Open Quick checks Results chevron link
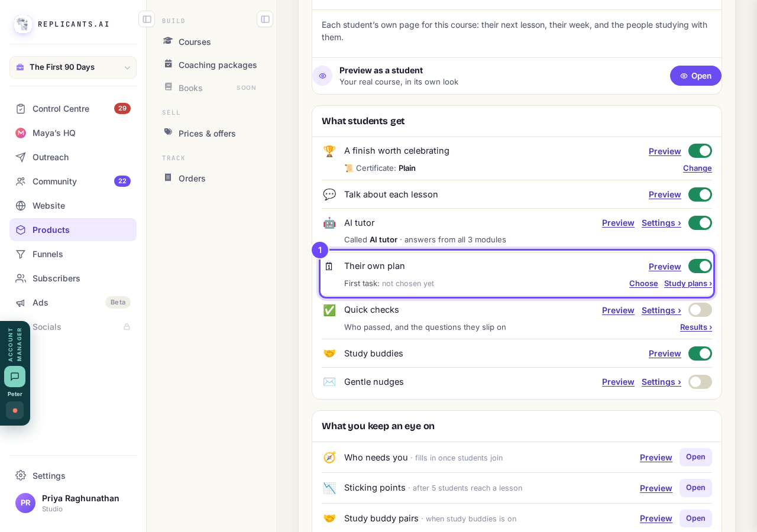The height and width of the screenshot is (532, 757). point(696,327)
